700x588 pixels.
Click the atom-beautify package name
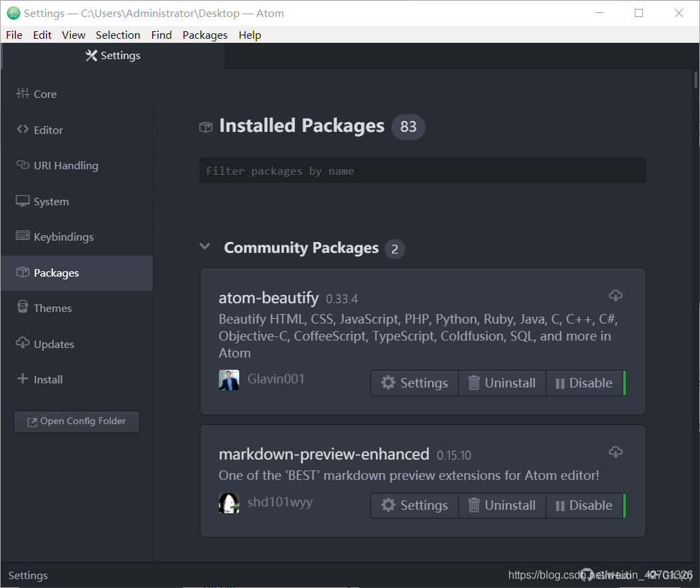click(x=268, y=298)
